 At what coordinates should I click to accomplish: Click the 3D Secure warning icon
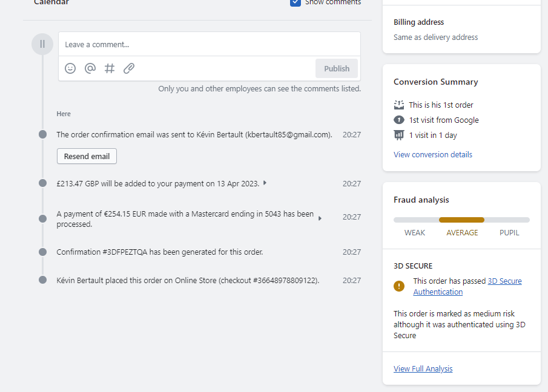click(398, 286)
